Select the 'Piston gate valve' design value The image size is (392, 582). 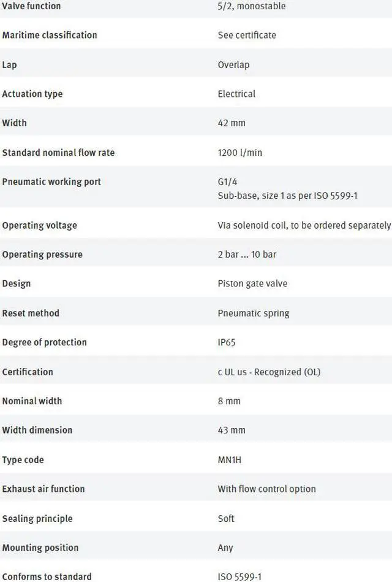252,283
